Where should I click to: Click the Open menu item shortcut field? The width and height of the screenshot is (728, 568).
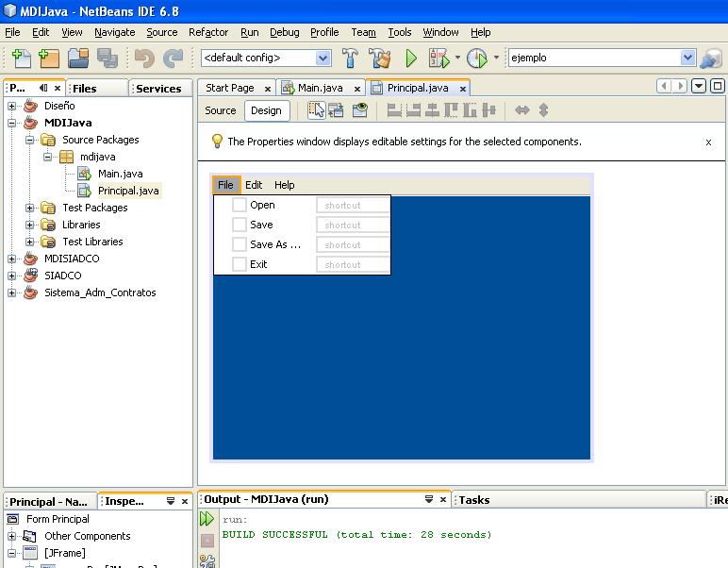(353, 206)
